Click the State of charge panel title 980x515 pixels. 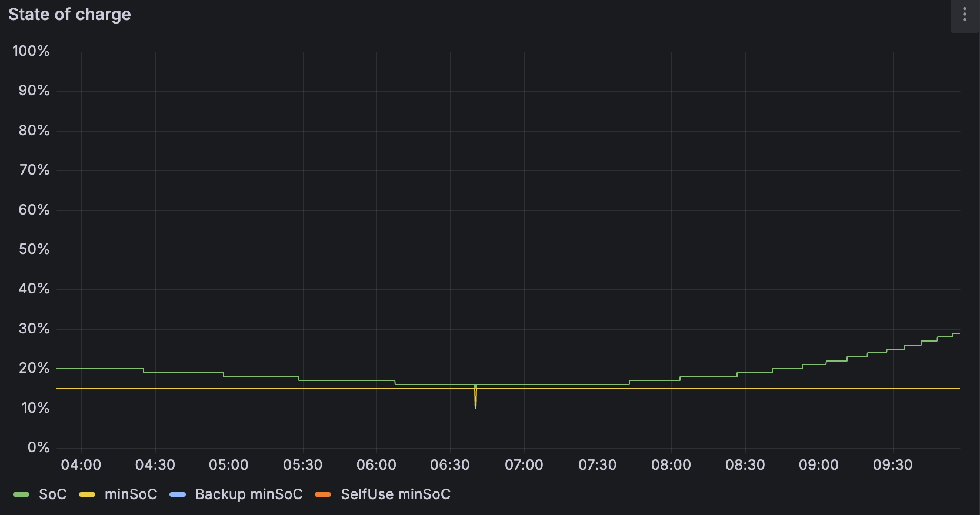point(69,15)
